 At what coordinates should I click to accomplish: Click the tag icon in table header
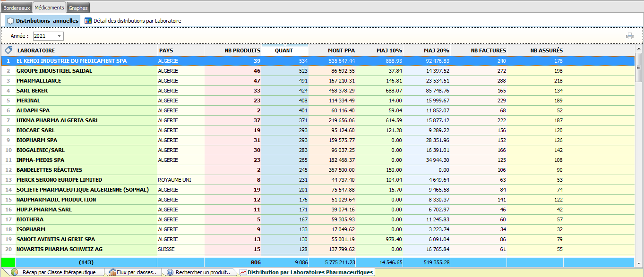click(x=8, y=50)
